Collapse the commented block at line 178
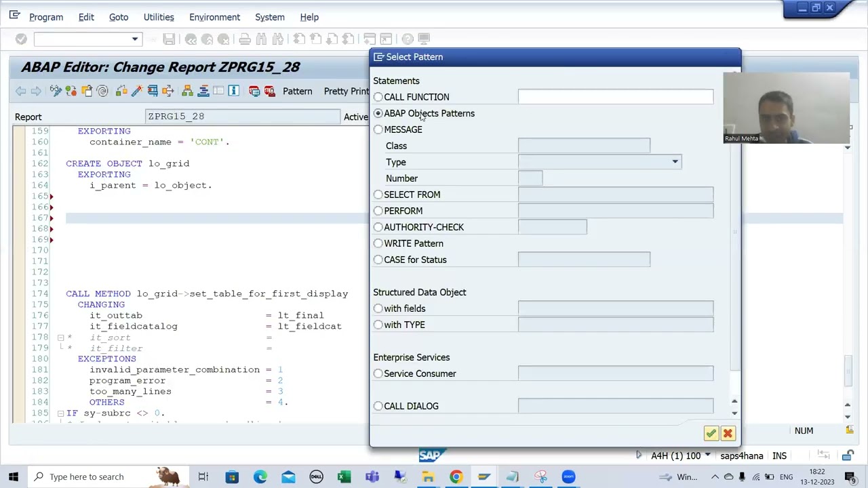 coord(60,337)
